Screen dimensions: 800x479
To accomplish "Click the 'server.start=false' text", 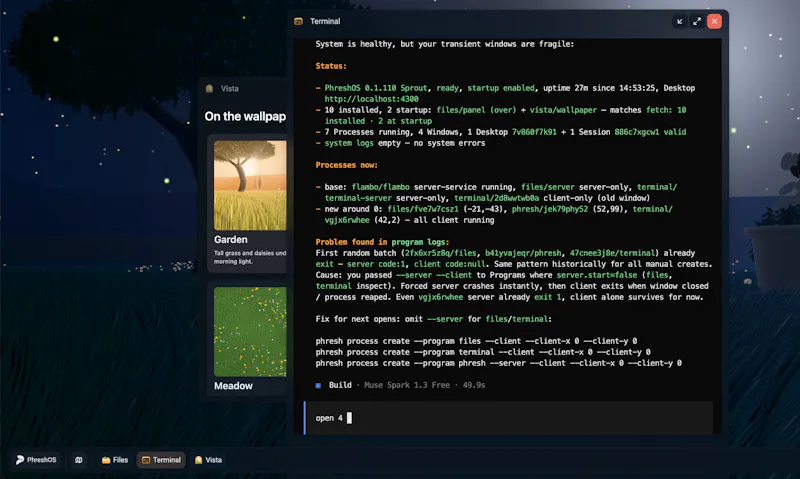I will click(x=596, y=275).
